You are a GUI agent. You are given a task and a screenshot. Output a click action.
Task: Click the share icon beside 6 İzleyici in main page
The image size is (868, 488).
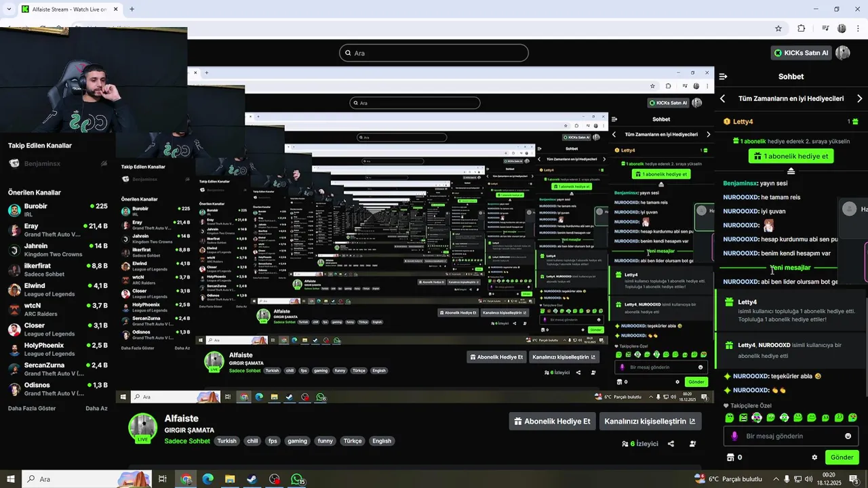point(671,444)
